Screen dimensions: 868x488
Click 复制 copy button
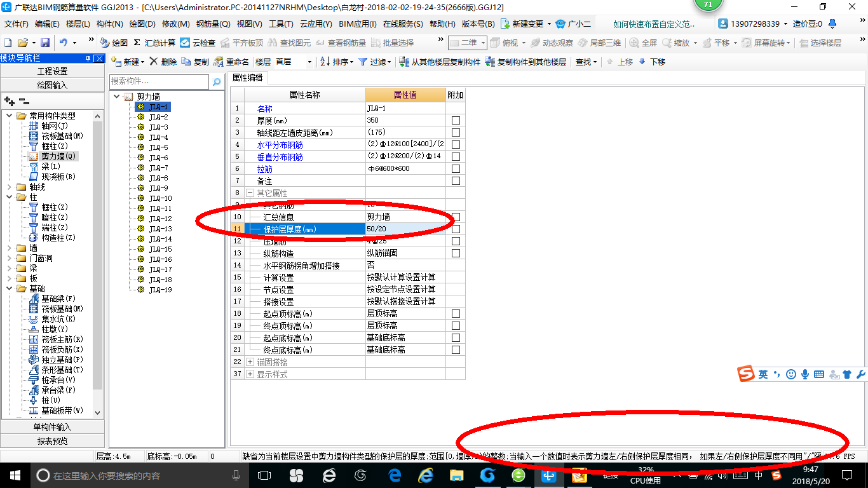[x=195, y=62]
